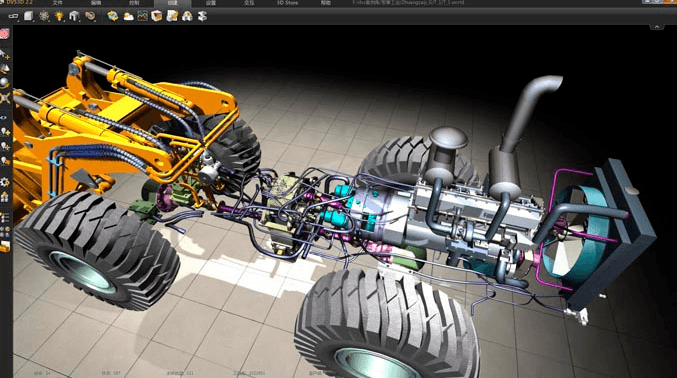Screen dimensions: 677x378
Task: Click the globe with arrows icon
Action: click(113, 16)
